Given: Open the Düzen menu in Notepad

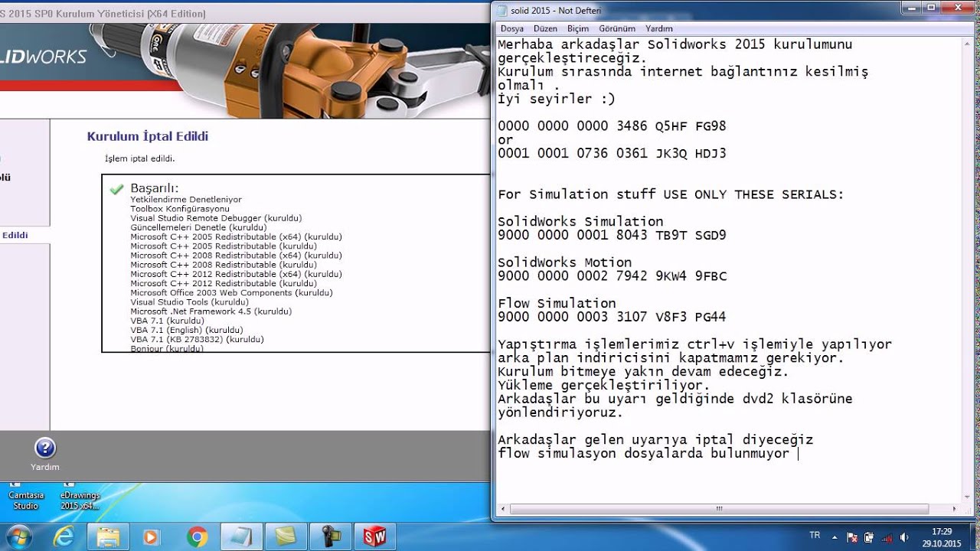Looking at the screenshot, I should [x=545, y=28].
